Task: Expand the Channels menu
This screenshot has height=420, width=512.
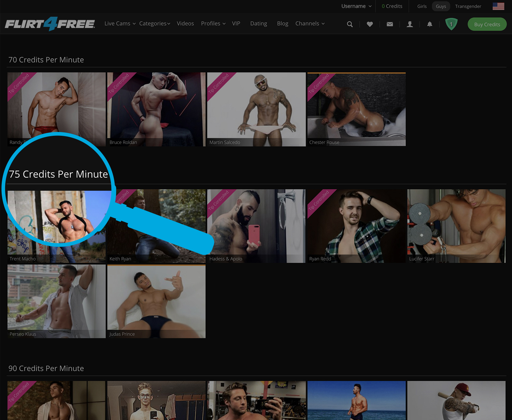Action: (x=310, y=24)
